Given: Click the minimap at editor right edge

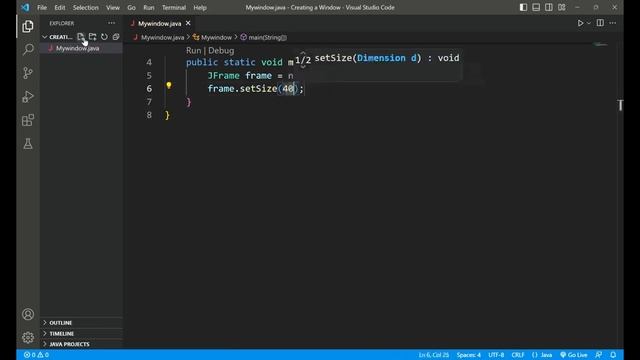Looking at the screenshot, I should pyautogui.click(x=600, y=44).
